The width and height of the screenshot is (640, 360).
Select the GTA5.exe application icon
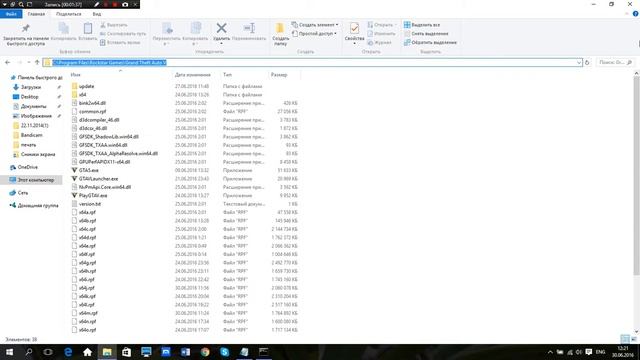(x=74, y=170)
